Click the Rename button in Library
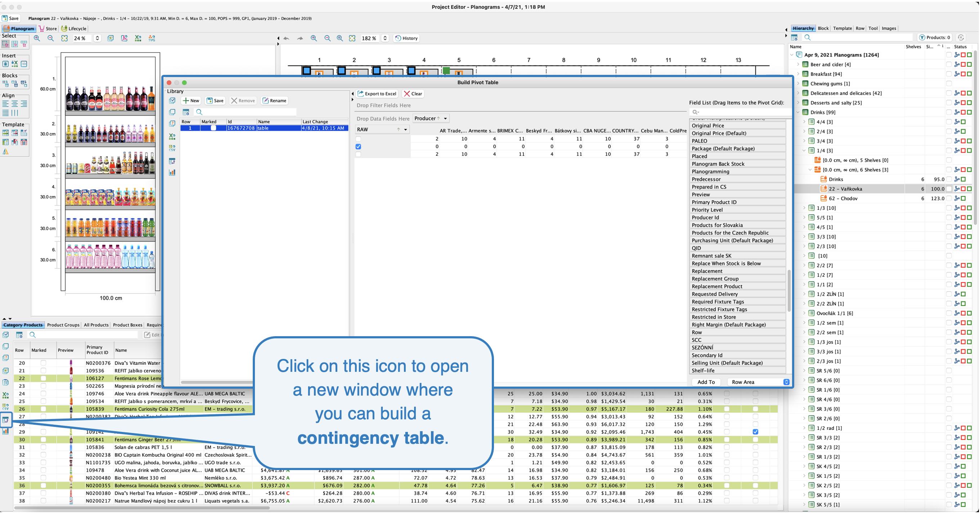980x514 pixels. pyautogui.click(x=274, y=100)
